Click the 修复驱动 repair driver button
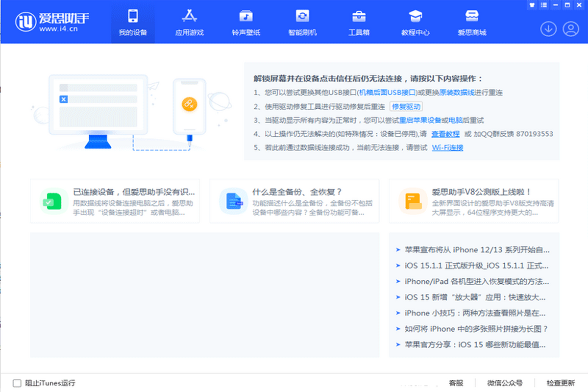 coord(406,106)
